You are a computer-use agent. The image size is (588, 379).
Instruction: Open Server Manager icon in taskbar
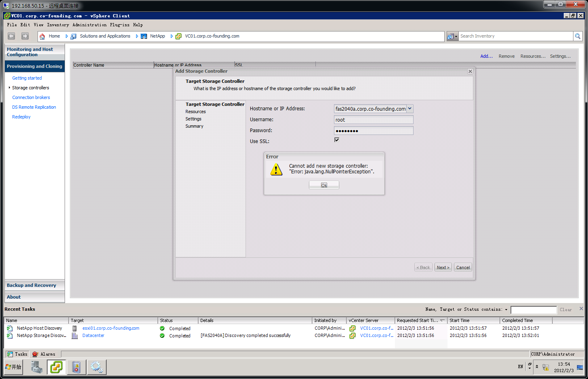pyautogui.click(x=37, y=367)
